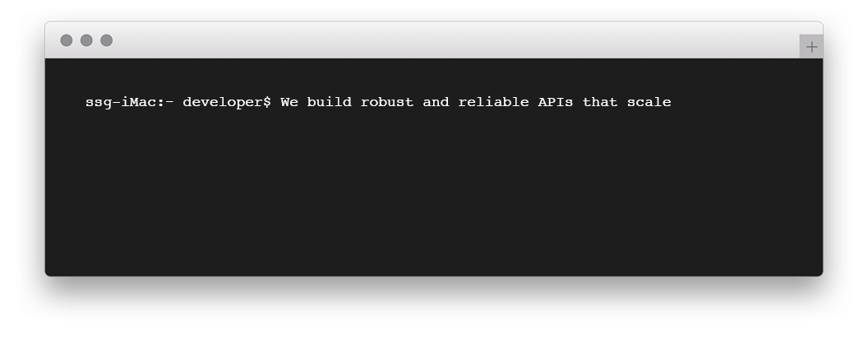The height and width of the screenshot is (339, 868).
Task: Click the word 'APIs' in terminal
Action: [555, 103]
